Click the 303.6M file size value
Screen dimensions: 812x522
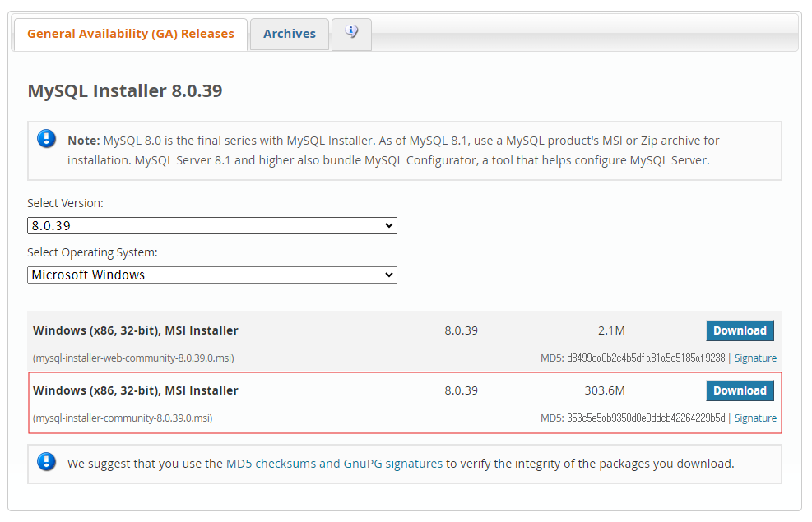click(x=605, y=391)
